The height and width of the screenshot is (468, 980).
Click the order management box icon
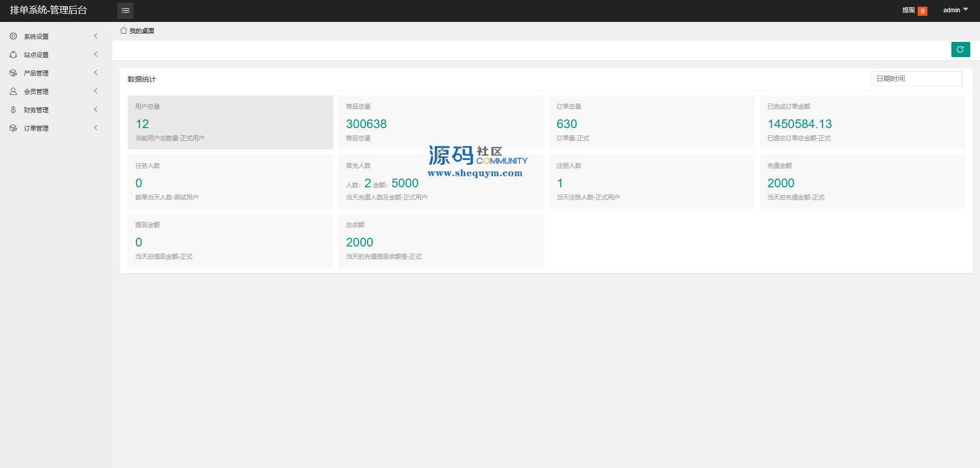(13, 128)
